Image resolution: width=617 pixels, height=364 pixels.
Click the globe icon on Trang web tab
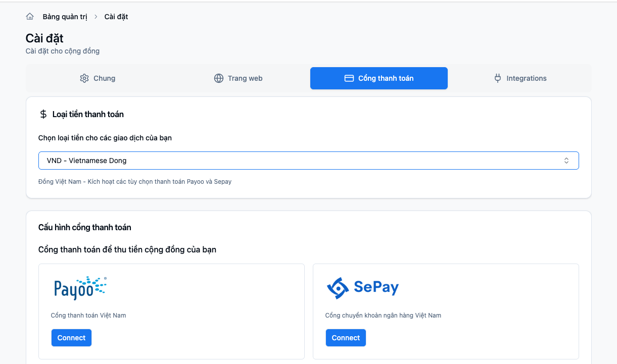click(x=218, y=78)
